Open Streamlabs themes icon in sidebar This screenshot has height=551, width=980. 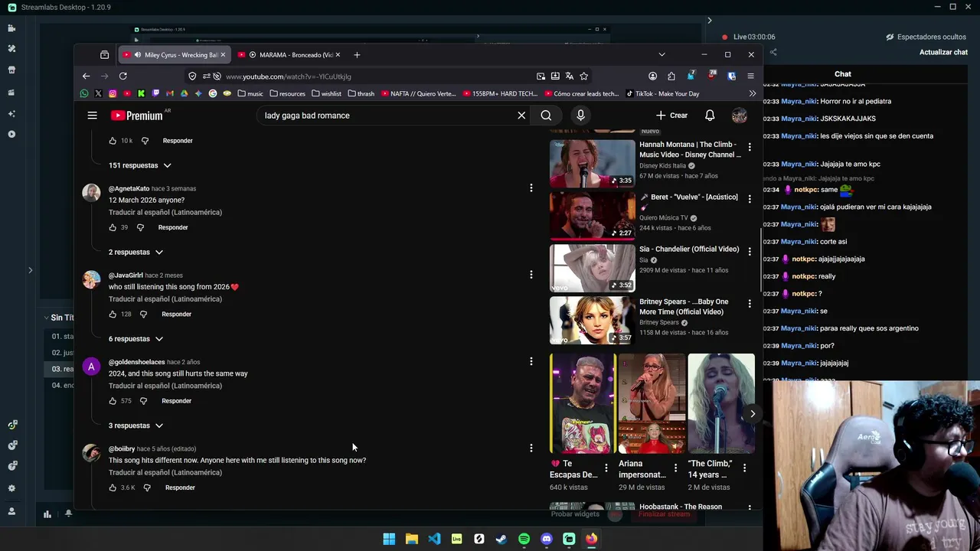11,48
